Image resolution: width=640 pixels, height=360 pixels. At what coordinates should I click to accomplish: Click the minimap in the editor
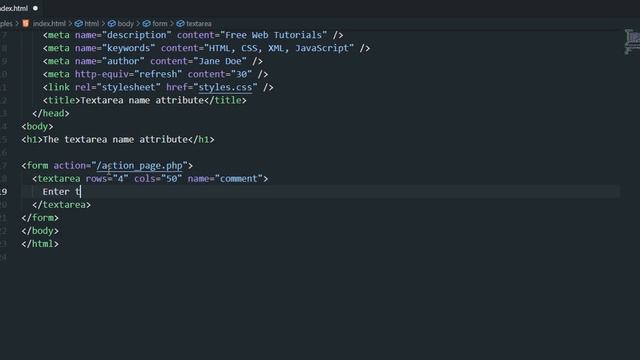pyautogui.click(x=632, y=42)
